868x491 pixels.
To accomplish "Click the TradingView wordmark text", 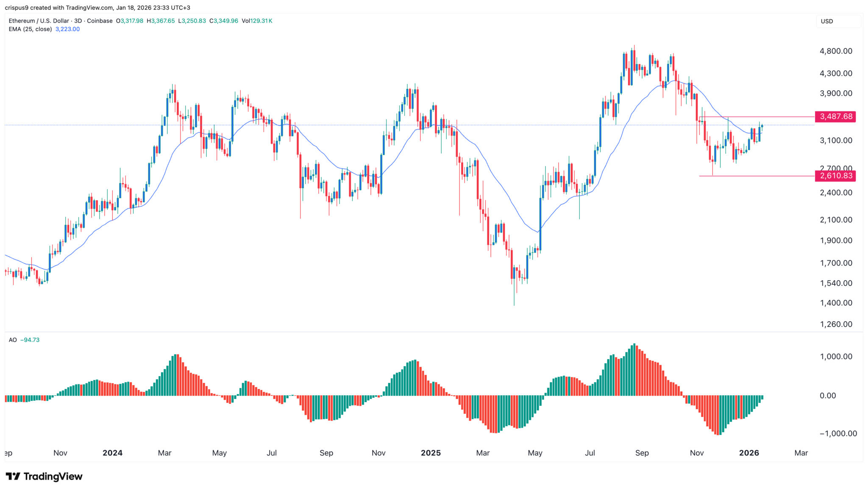I will click(53, 477).
